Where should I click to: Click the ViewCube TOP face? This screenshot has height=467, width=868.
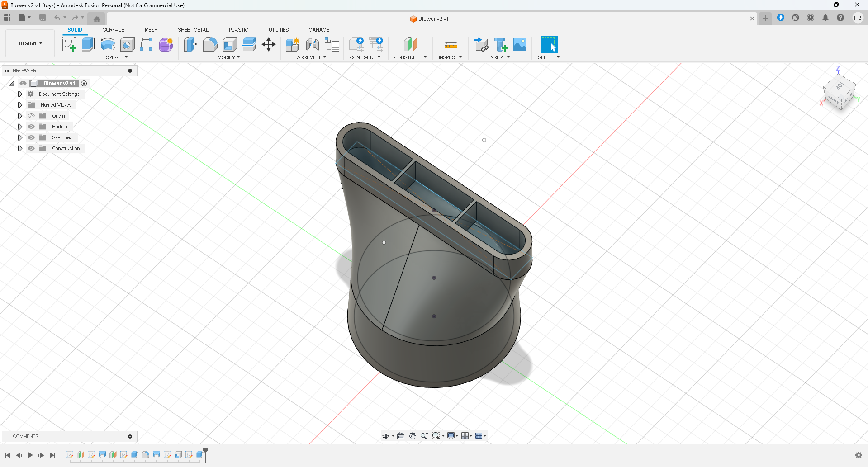click(840, 86)
